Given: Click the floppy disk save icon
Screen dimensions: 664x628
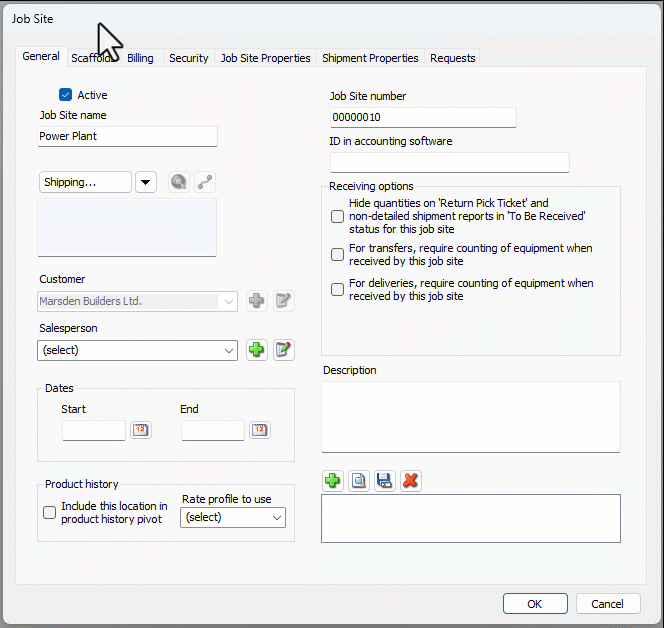Looking at the screenshot, I should [384, 481].
